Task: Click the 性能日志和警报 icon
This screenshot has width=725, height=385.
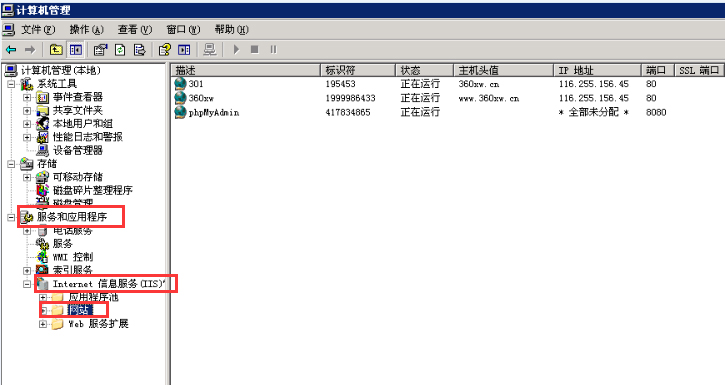Action: 43,137
